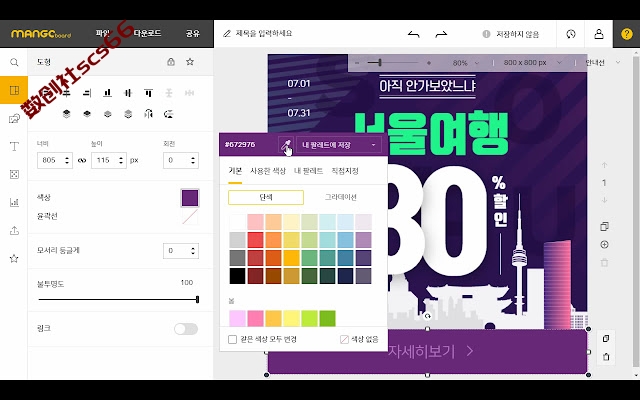Switch to the 직접지정 tab
640x400 pixels.
(345, 171)
